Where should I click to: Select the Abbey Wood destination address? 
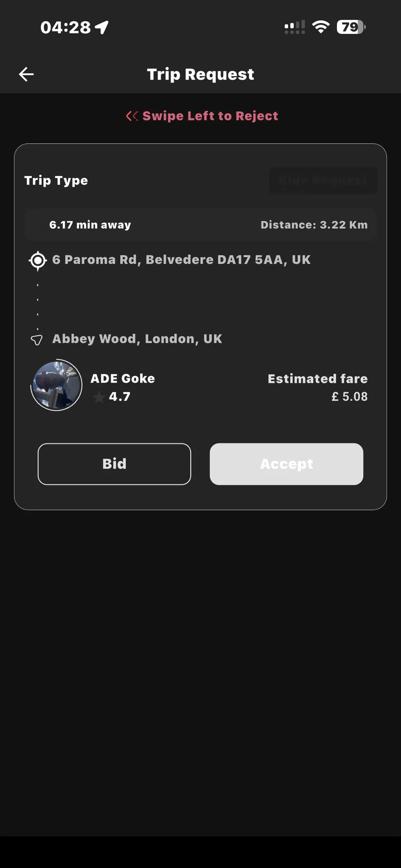[x=137, y=339]
